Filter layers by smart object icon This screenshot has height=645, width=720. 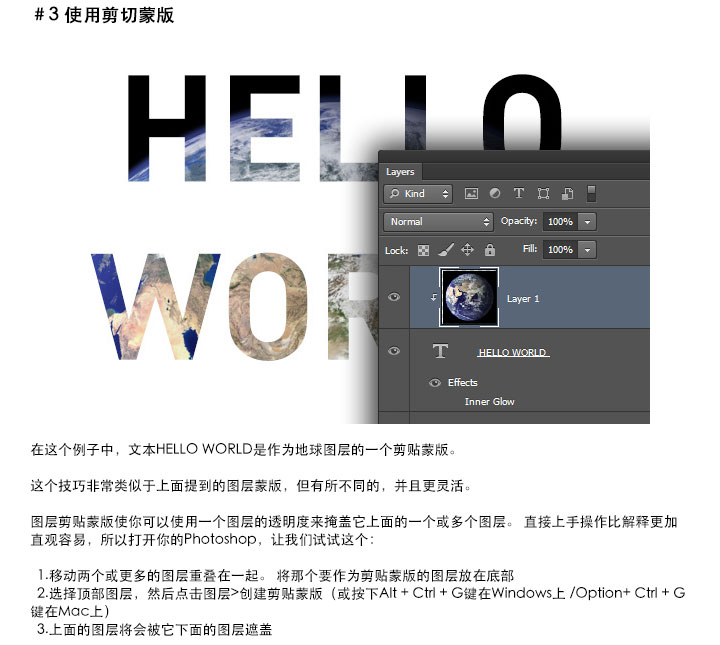(x=567, y=194)
